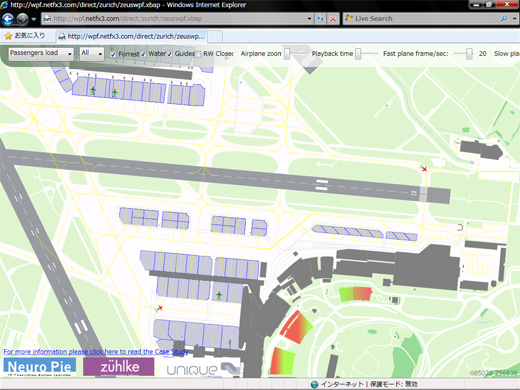Select green airplane parked at middle terminal
The height and width of the screenshot is (390, 520).
click(x=219, y=295)
